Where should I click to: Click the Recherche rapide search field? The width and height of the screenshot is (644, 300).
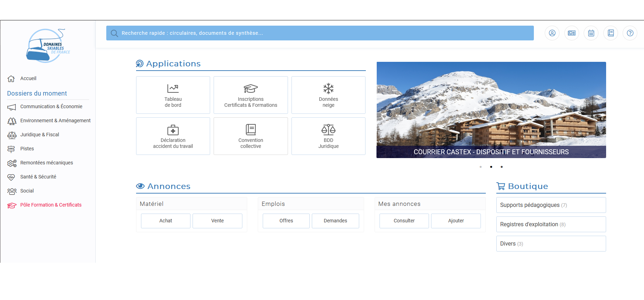[320, 33]
